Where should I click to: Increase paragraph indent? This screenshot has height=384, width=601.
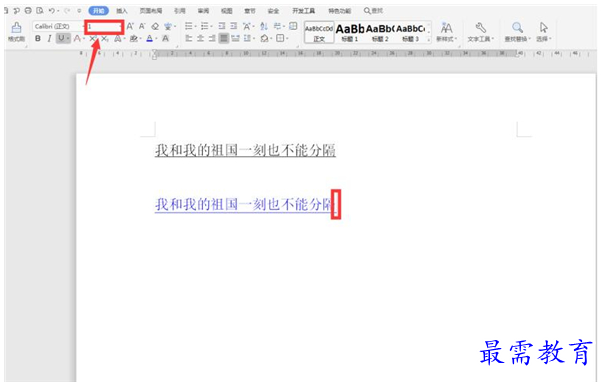pos(234,26)
